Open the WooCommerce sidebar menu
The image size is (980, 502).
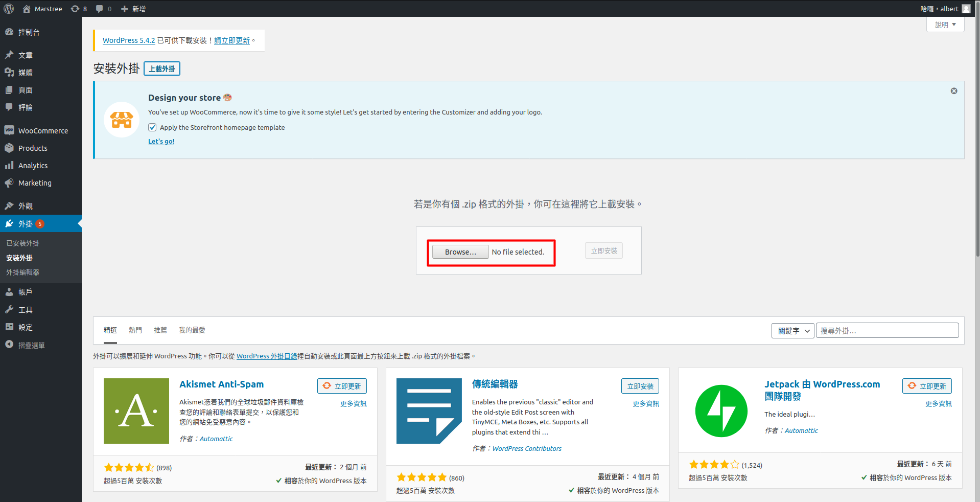point(43,131)
